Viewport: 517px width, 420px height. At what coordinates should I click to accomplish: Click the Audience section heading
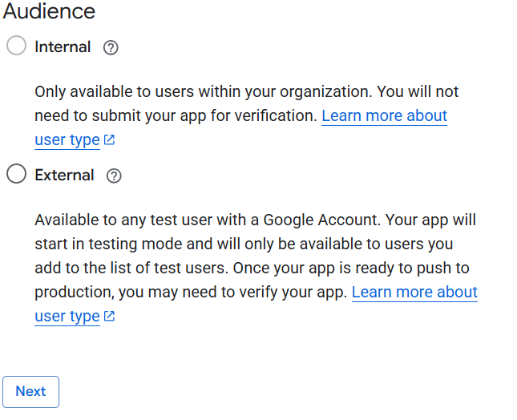(49, 12)
